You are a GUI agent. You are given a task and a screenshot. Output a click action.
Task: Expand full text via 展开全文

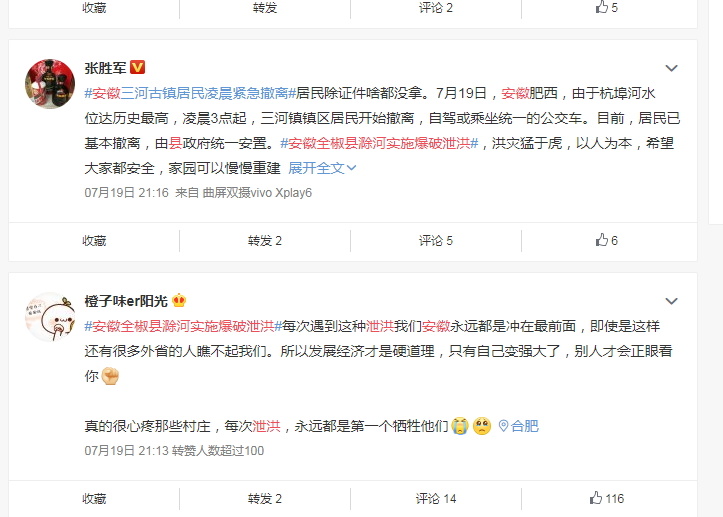coord(322,168)
